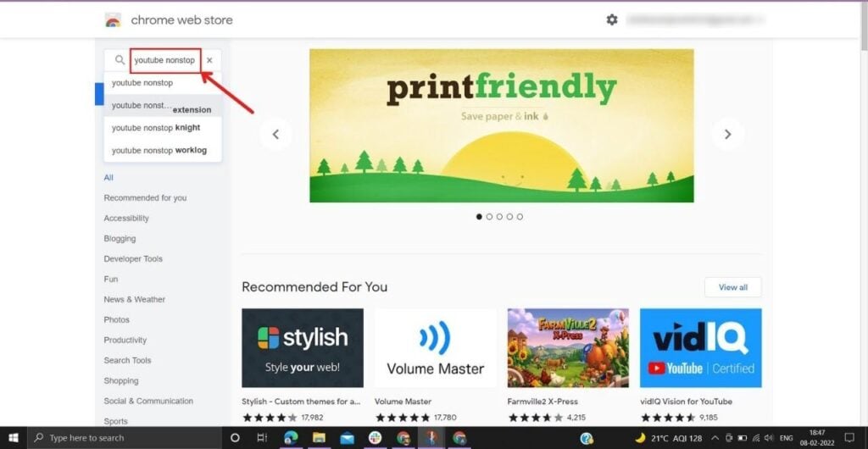Screen dimensions: 868x449
Task: Open the Productivity category
Action: (125, 340)
